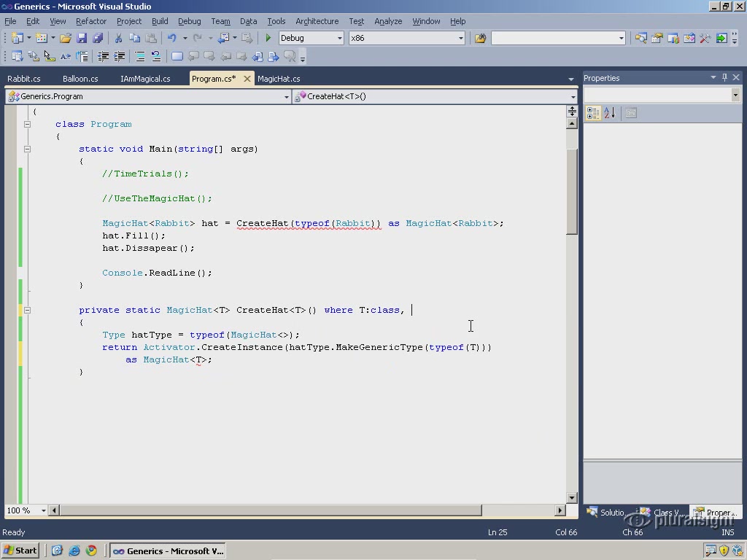Click the Display Object Member List icon
Image resolution: width=747 pixels, height=560 pixels.
(18, 57)
